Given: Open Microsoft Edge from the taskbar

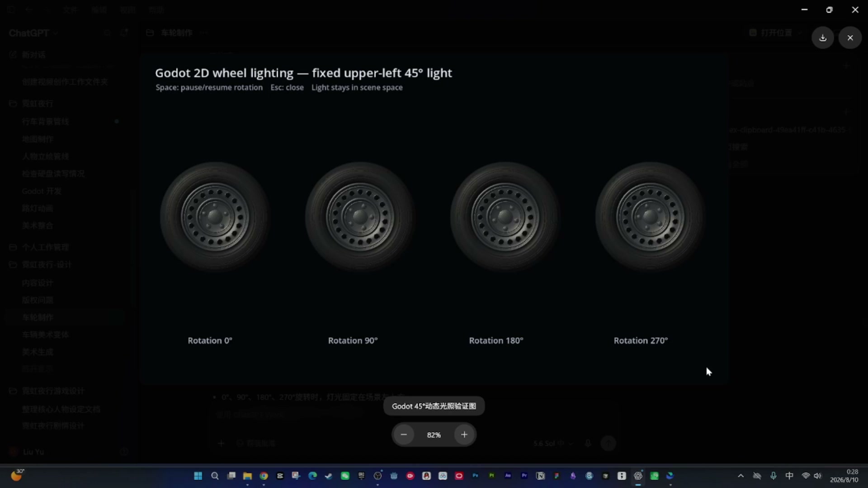Looking at the screenshot, I should pos(312,476).
